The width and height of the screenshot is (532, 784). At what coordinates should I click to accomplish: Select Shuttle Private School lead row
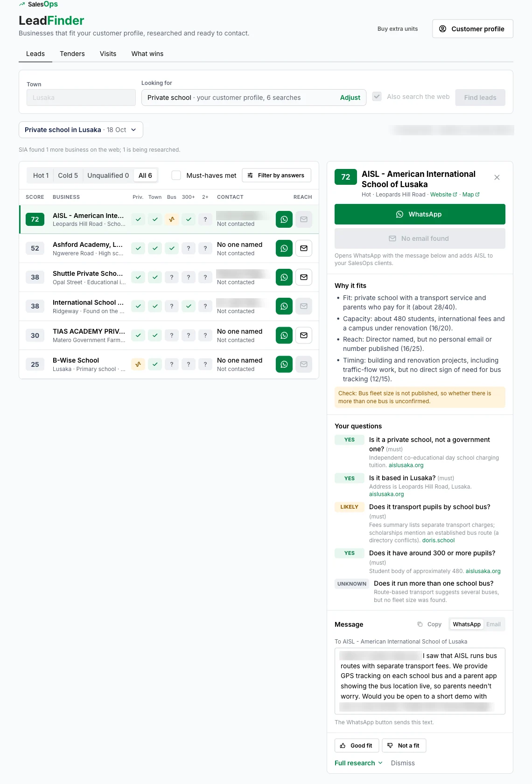[169, 277]
